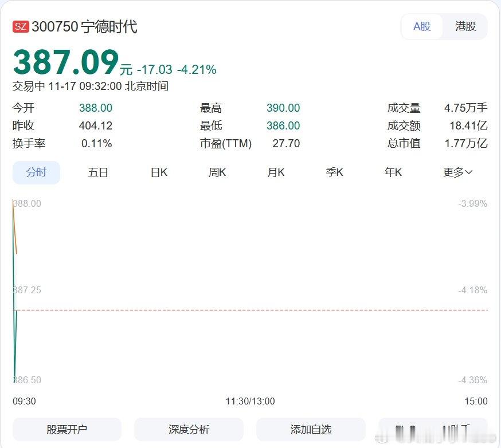Screen dimensions: 501x448
Task: Select the 五日 five-day chart
Action: click(x=99, y=172)
